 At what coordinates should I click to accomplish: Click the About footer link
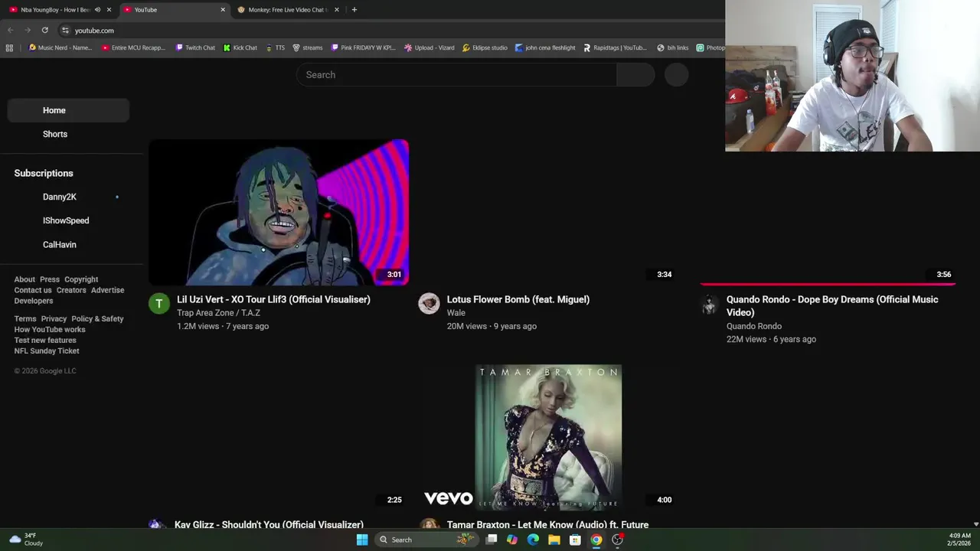point(24,279)
